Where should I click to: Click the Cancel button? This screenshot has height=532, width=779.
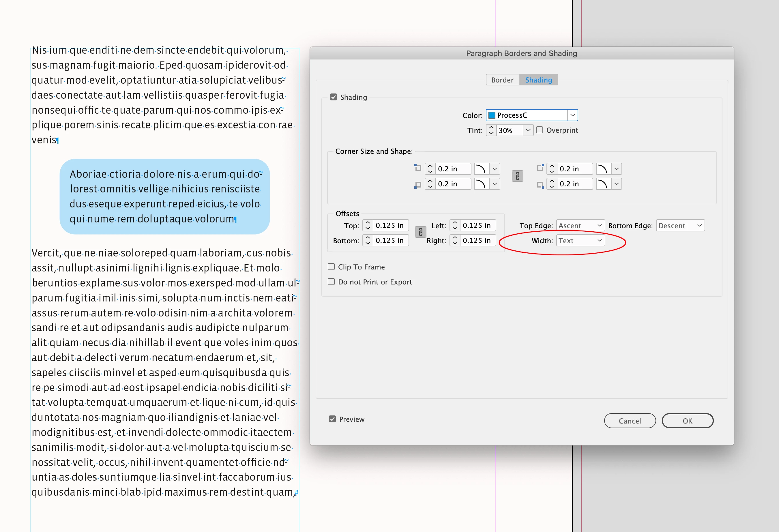pos(630,421)
